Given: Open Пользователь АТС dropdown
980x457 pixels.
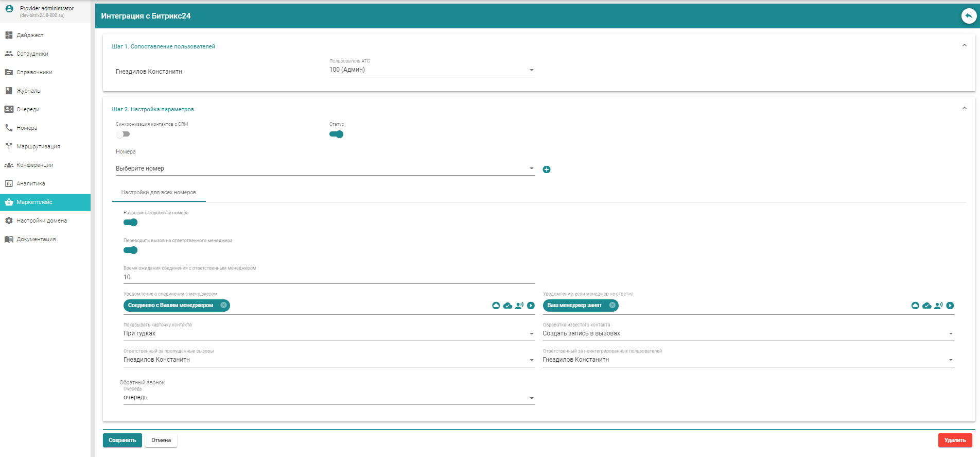Looking at the screenshot, I should [432, 70].
